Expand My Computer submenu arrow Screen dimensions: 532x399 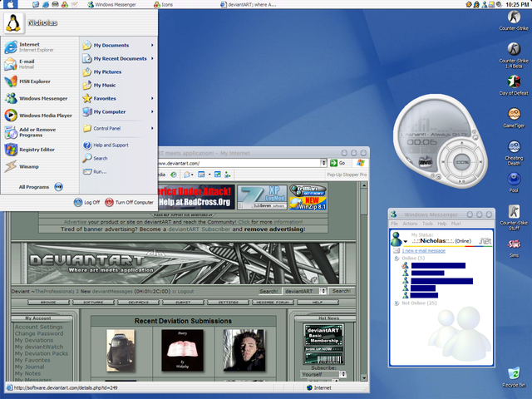click(x=152, y=111)
